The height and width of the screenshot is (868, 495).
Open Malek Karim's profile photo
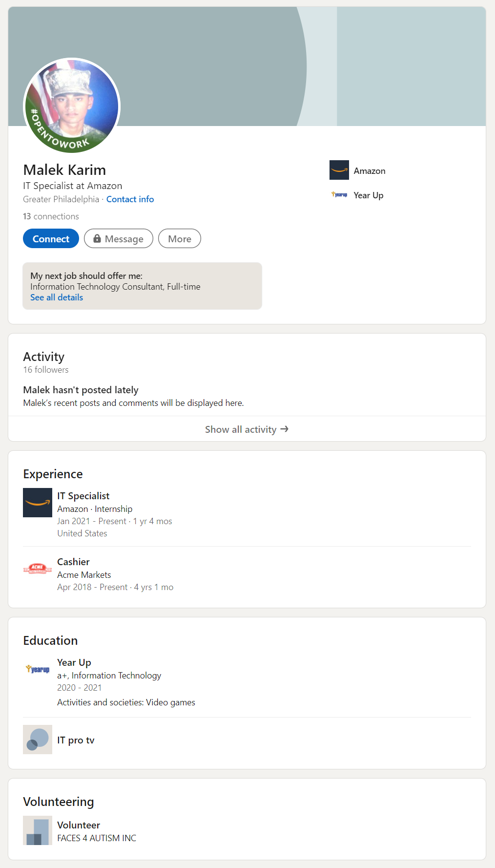pos(72,106)
